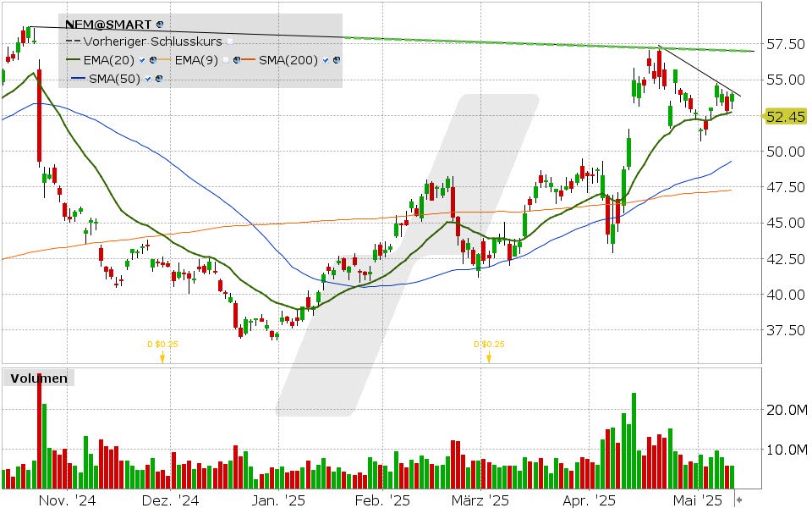Enable the Vorheriger Schlusskurs checkbox

230,41
